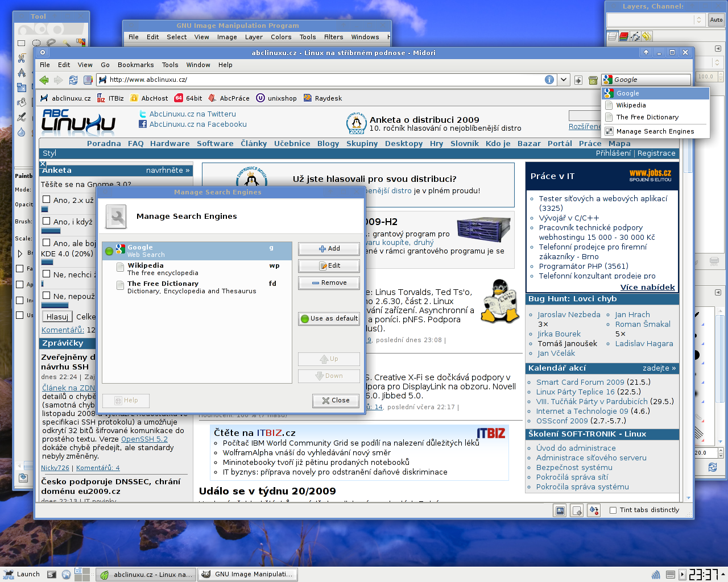This screenshot has width=728, height=582.
Task: Select the Blur water drop tool in GIMP
Action: [22, 131]
